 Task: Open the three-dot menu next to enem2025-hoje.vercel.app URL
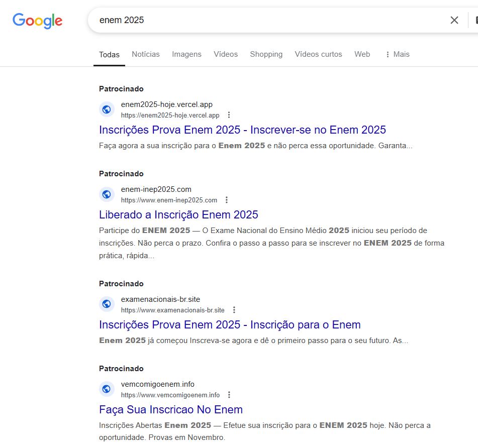(x=229, y=115)
